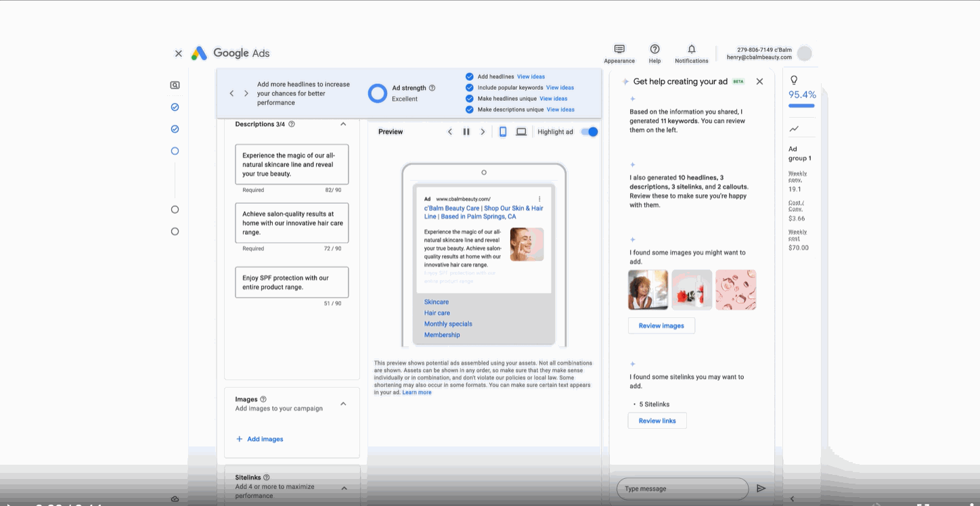
Task: Select the second completed step circle in sidebar
Action: (175, 129)
